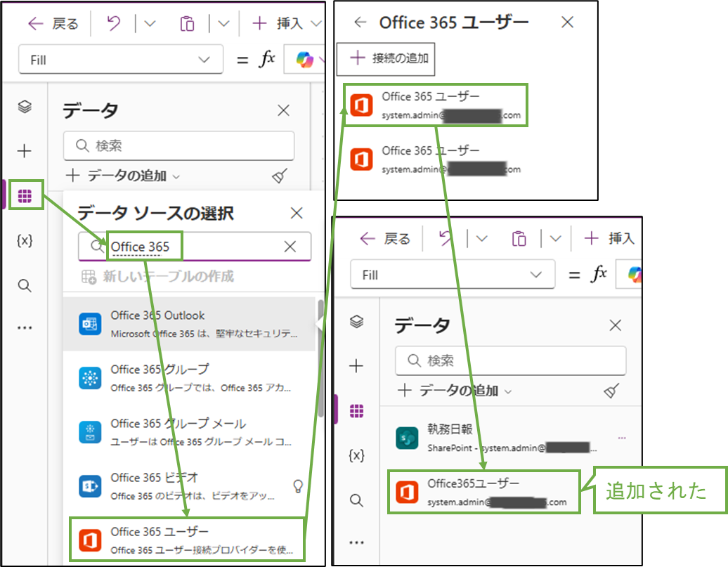The image size is (728, 567).
Task: Click Search magnifier in lower-right sidebar
Action: [356, 500]
